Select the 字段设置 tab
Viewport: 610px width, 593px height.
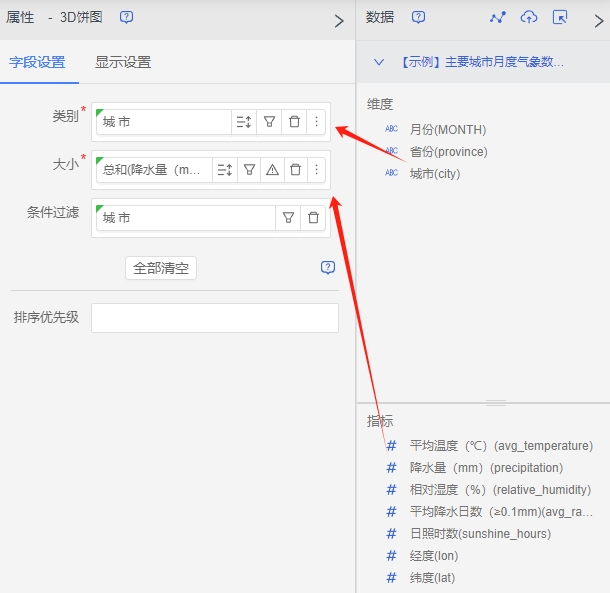(x=37, y=62)
